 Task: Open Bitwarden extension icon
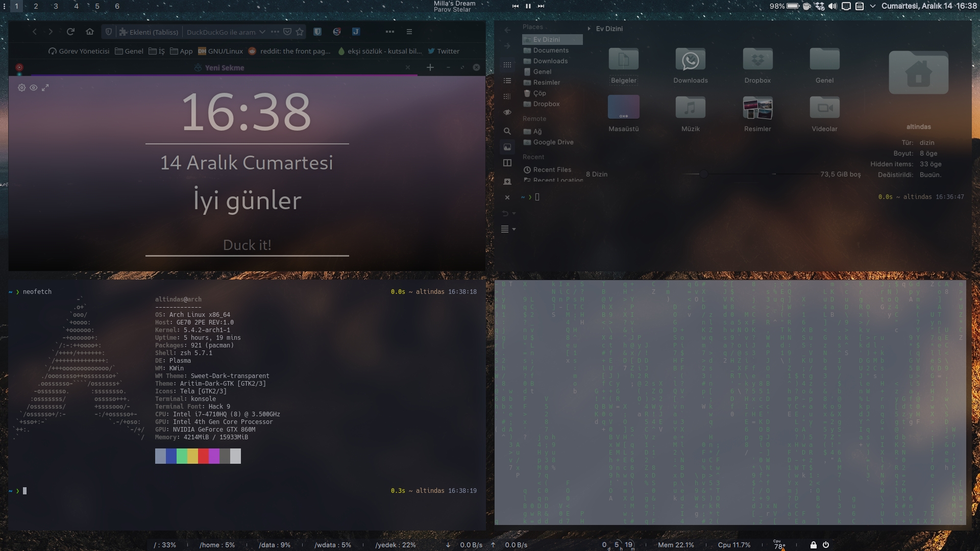[x=317, y=32]
